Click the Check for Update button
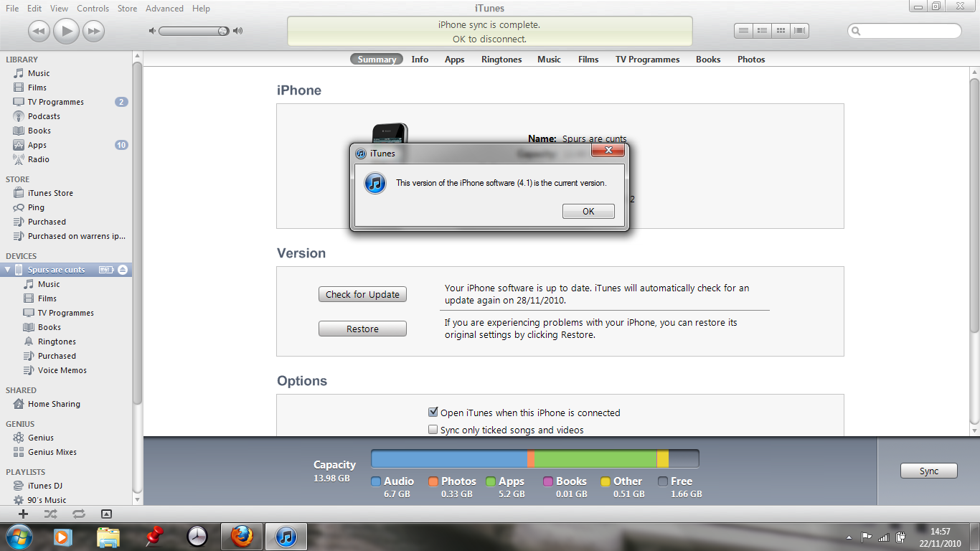 pos(362,294)
